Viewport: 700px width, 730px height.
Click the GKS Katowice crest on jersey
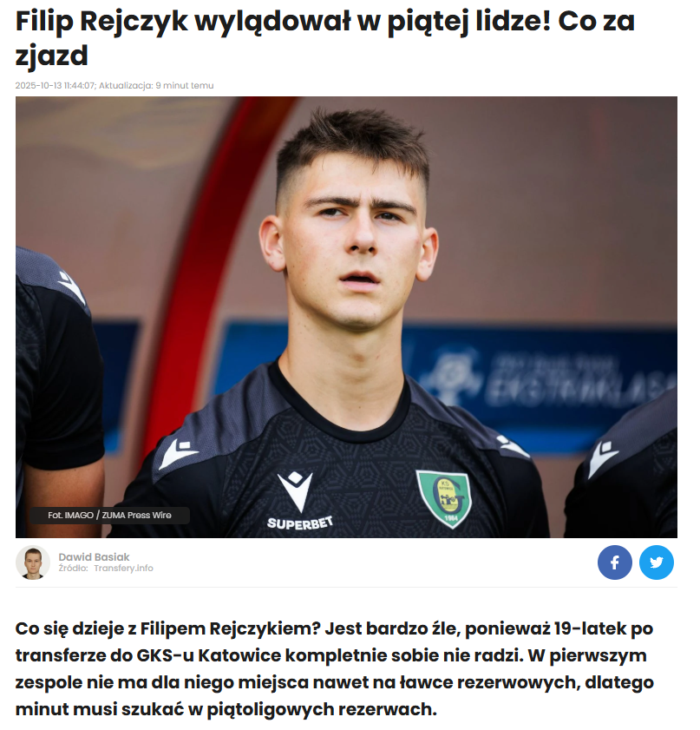tap(444, 498)
